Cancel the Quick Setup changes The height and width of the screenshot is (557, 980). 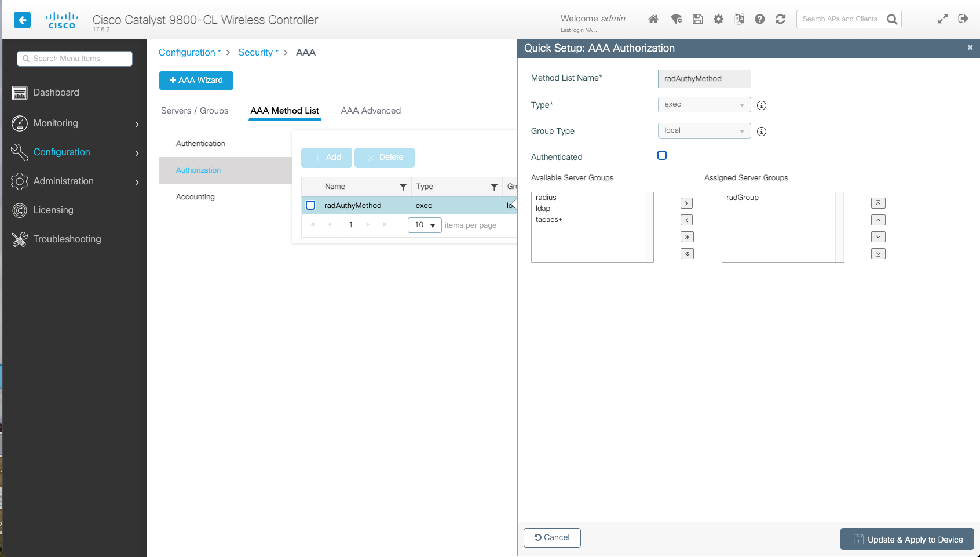pyautogui.click(x=552, y=538)
